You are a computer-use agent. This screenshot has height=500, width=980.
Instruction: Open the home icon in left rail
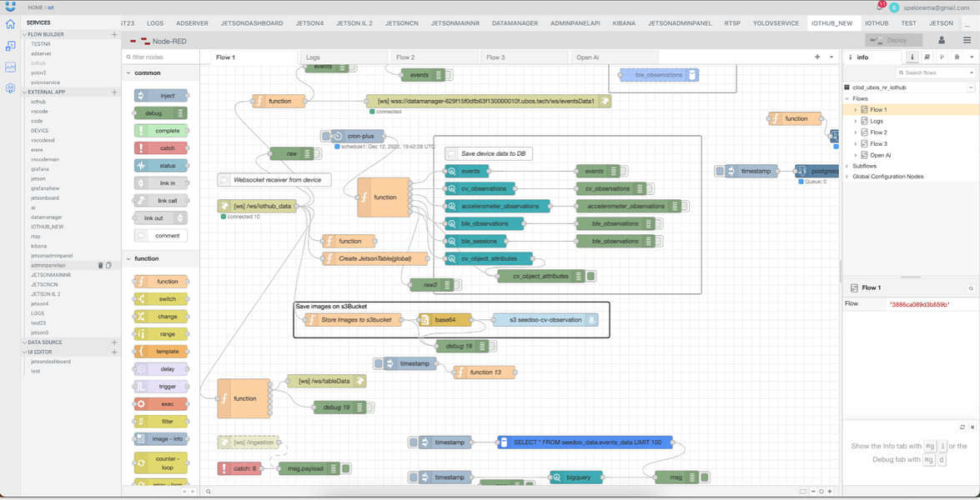[x=10, y=24]
